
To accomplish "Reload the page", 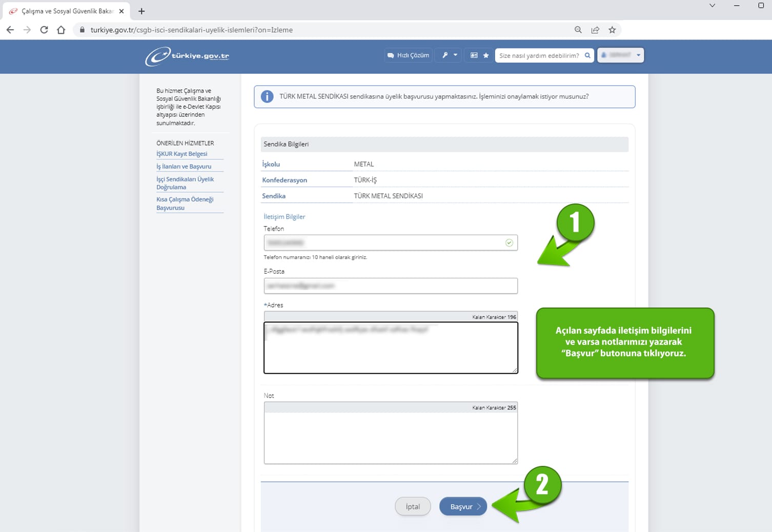I will pos(44,30).
